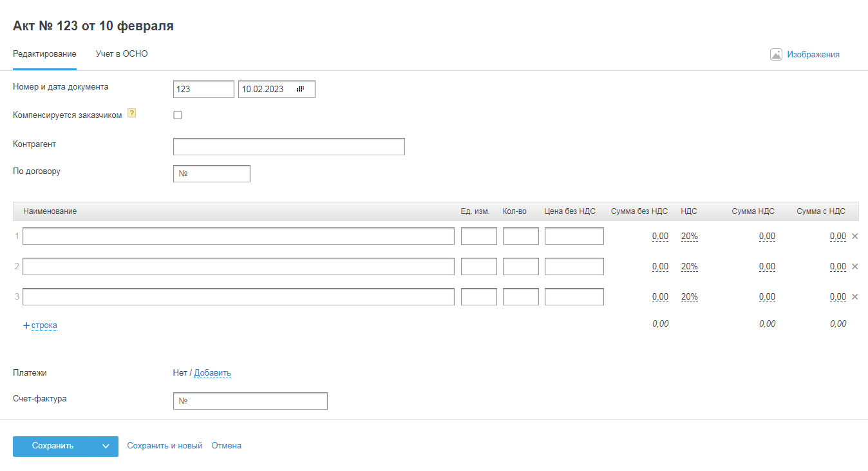Cancel editing with Отмена
The height and width of the screenshot is (471, 868).
[x=227, y=446]
